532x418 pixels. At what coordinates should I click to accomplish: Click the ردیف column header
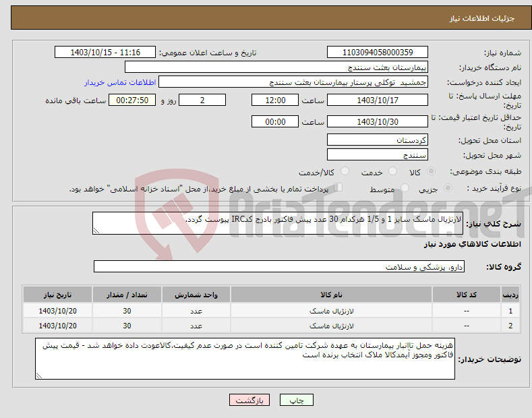point(510,295)
